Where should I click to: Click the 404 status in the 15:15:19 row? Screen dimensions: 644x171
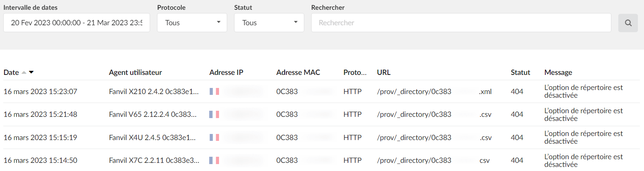point(517,138)
